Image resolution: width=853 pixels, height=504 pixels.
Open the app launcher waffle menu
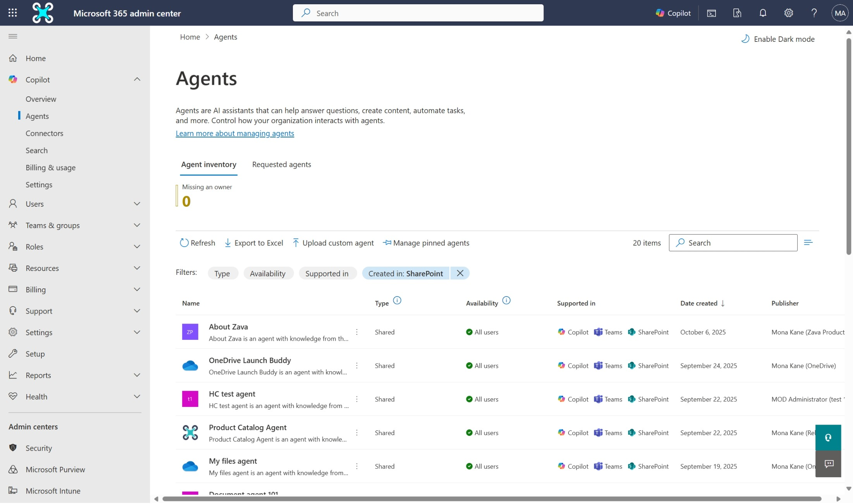12,13
